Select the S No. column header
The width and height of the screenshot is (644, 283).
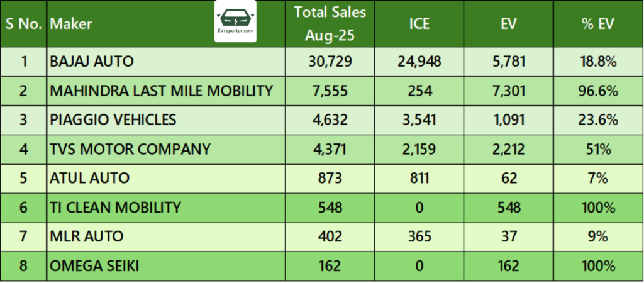pos(24,24)
